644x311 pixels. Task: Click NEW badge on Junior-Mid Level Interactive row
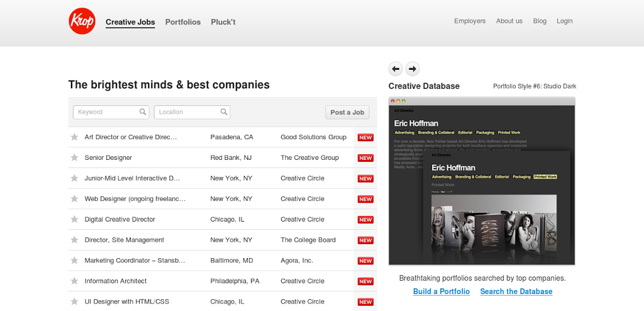coord(365,179)
